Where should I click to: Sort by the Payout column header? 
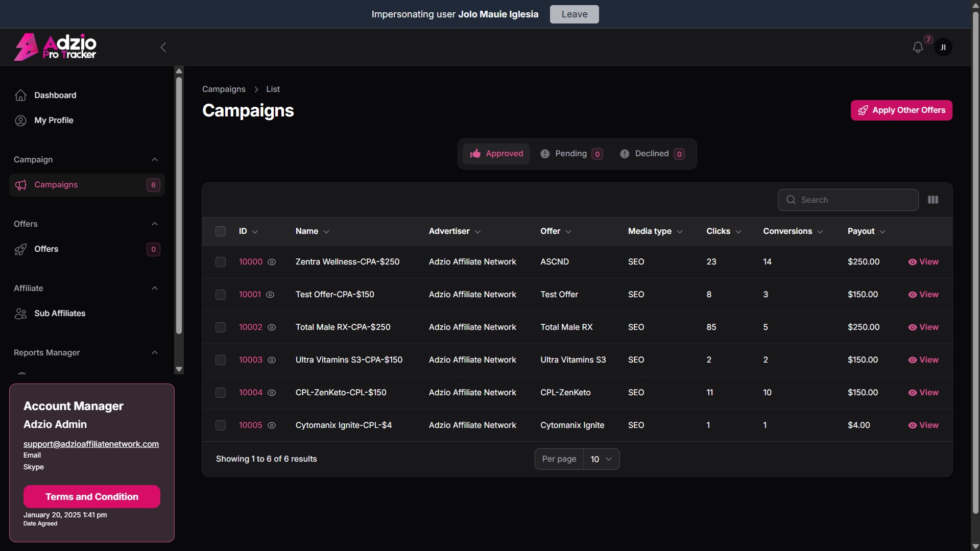[x=867, y=231]
